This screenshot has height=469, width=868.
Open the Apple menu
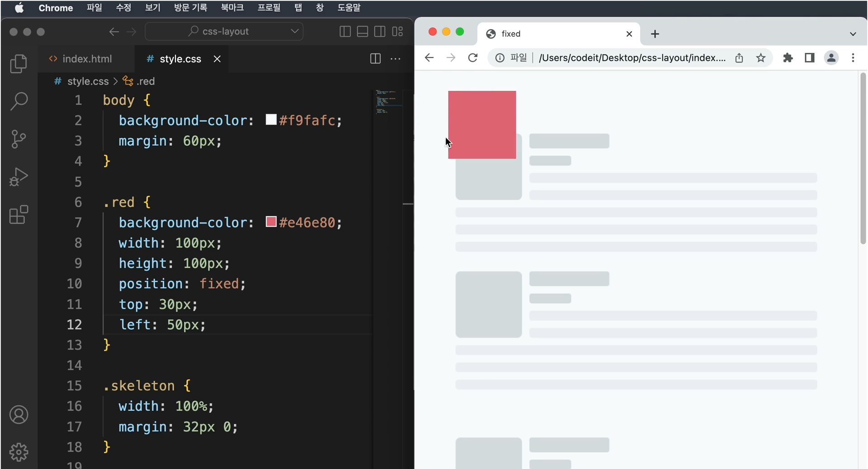tap(19, 8)
